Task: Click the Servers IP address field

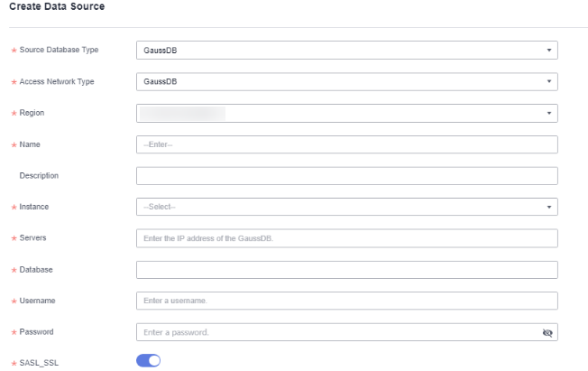Action: pyautogui.click(x=347, y=238)
